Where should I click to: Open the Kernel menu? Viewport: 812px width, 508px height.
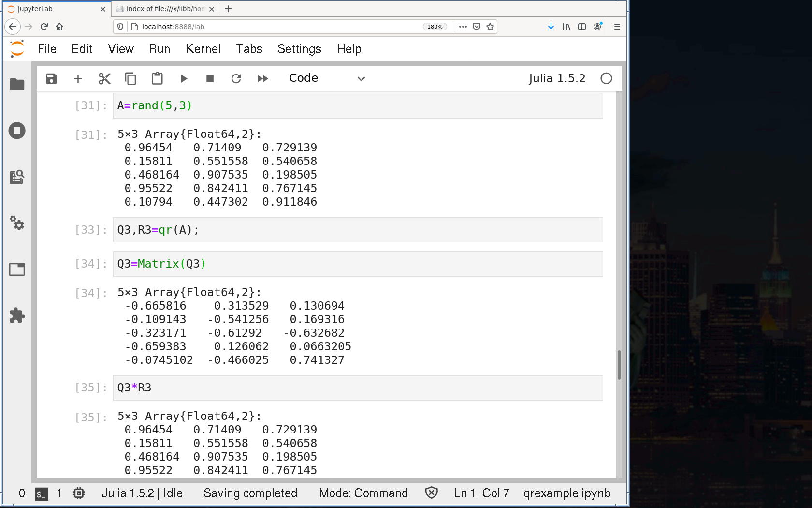(203, 49)
